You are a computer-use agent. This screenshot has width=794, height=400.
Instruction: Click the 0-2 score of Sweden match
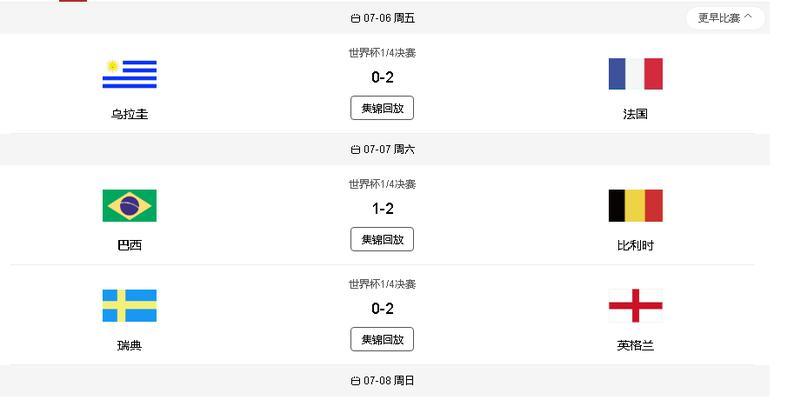pos(382,308)
